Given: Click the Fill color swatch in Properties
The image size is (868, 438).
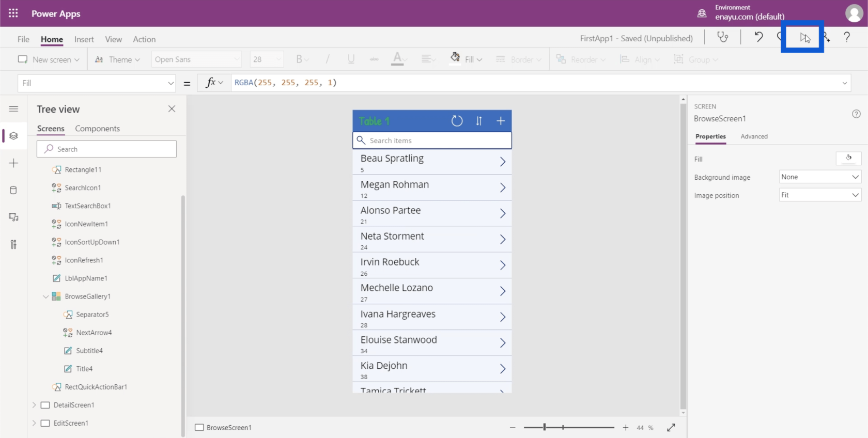Looking at the screenshot, I should click(x=848, y=159).
